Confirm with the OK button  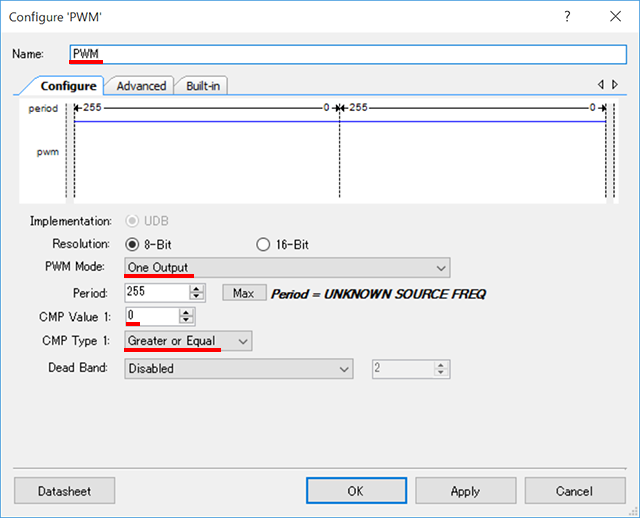point(356,491)
